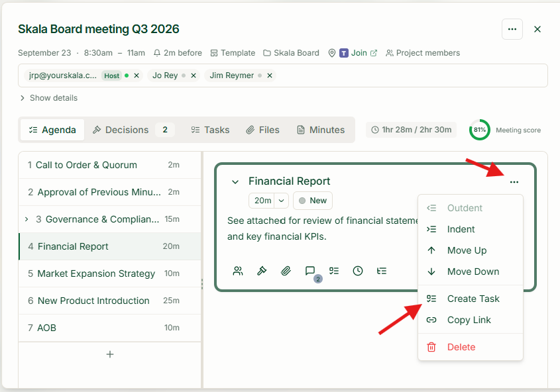Click the 81% meeting score ring

tap(479, 130)
